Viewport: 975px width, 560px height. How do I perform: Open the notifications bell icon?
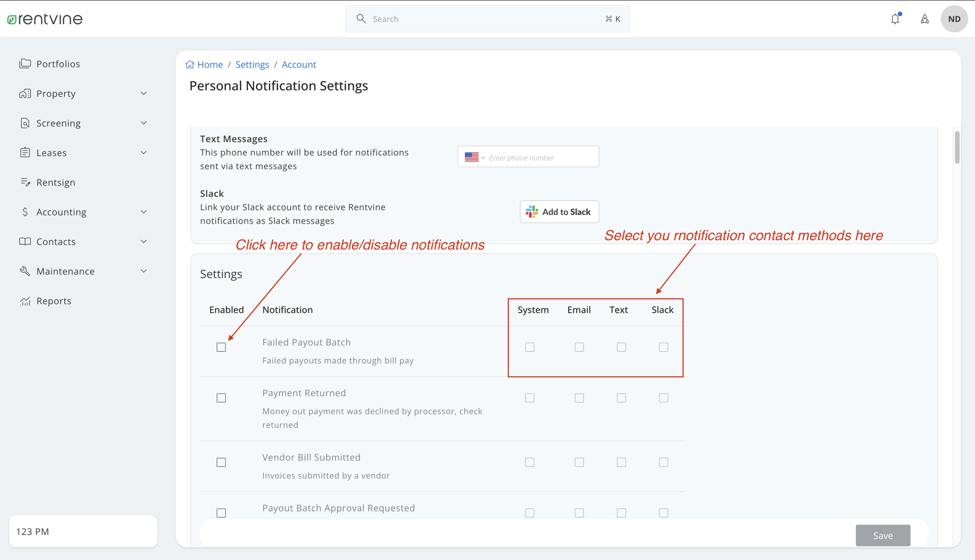point(895,19)
